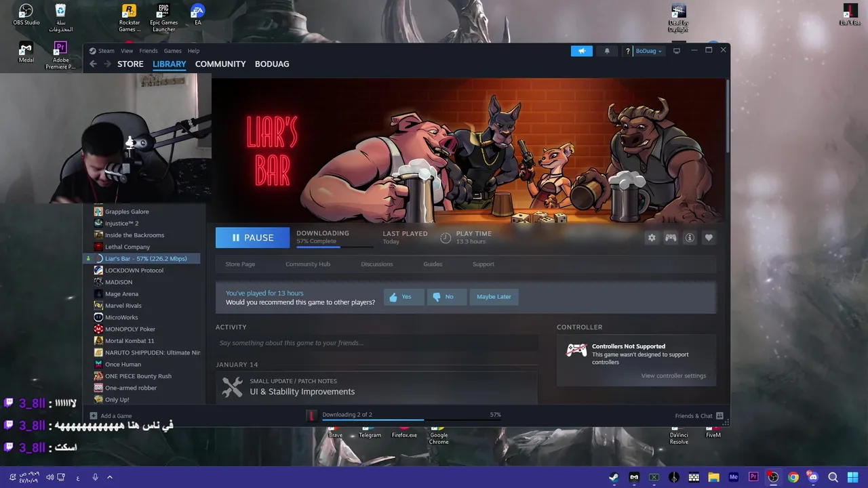Screen dimensions: 868x488
Task: Open the BODUAG profile section
Action: point(272,64)
